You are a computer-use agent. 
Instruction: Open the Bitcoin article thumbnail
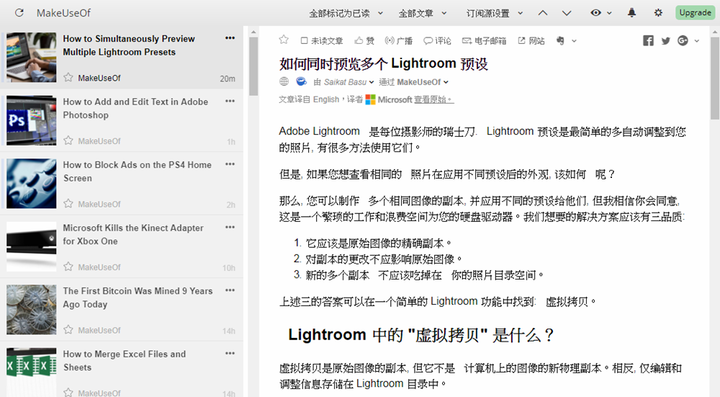coord(31,309)
